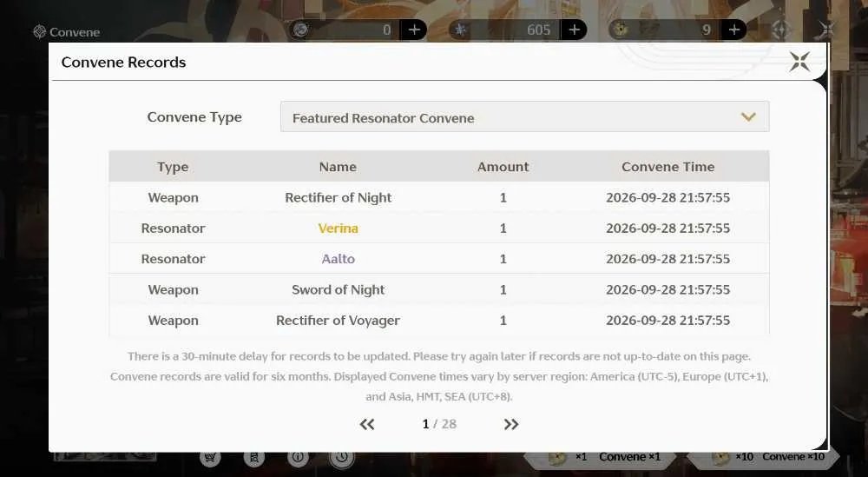This screenshot has width=868, height=477.
Task: Click the Radiant Tide count 9
Action: [707, 30]
